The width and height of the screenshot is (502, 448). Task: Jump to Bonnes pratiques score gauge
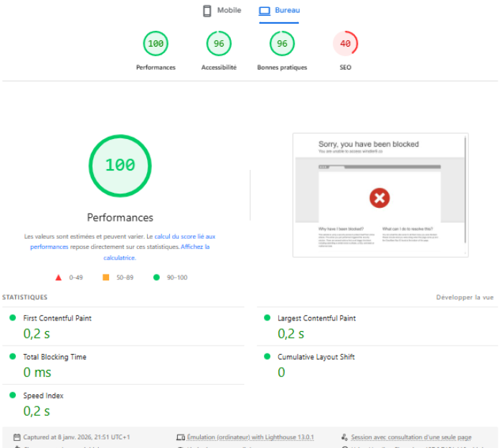point(282,44)
